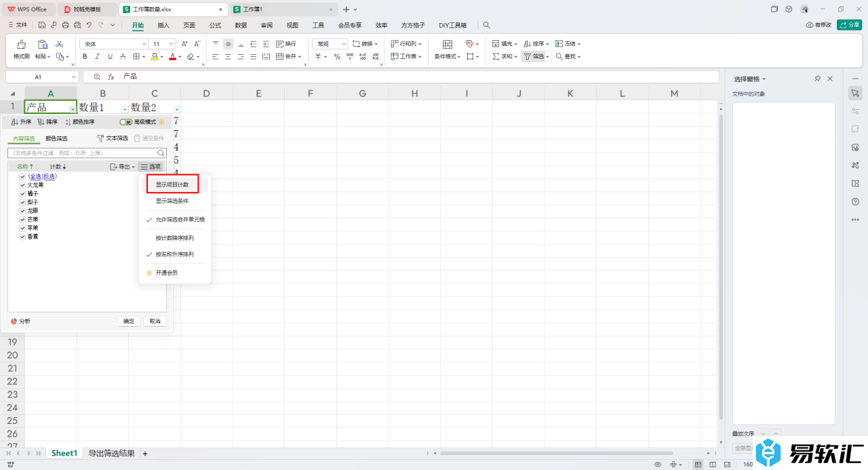Click the 取消 button

(155, 321)
